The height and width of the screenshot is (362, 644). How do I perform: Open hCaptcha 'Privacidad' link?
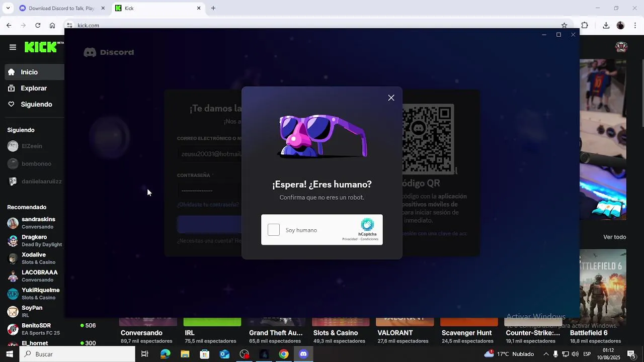(x=350, y=239)
